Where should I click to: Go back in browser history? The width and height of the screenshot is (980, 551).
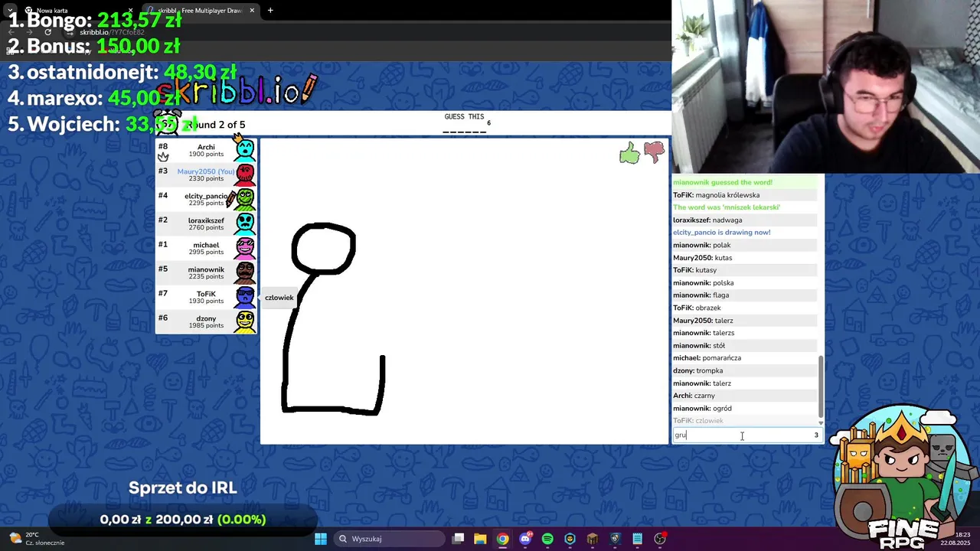[x=13, y=32]
